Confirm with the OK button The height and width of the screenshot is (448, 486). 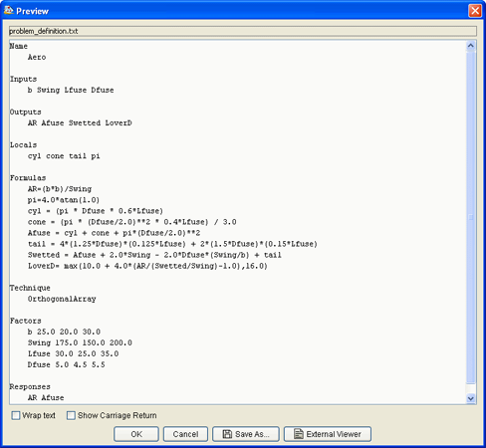[136, 434]
